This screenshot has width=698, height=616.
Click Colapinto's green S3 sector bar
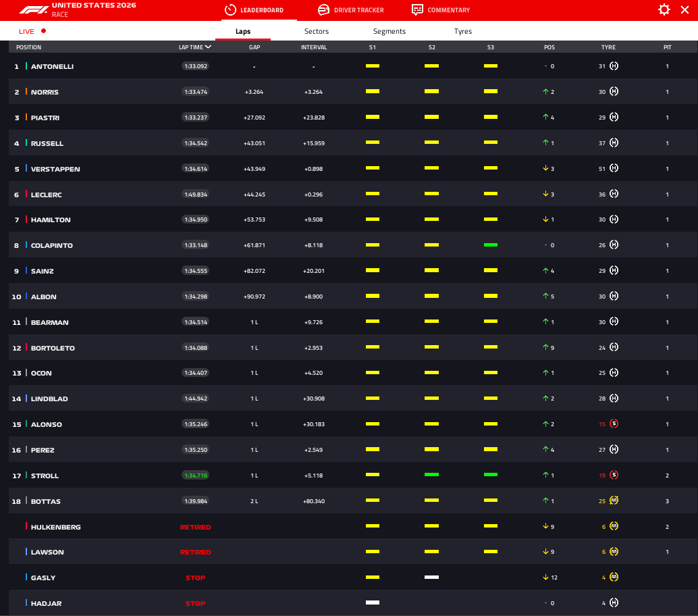pyautogui.click(x=491, y=245)
